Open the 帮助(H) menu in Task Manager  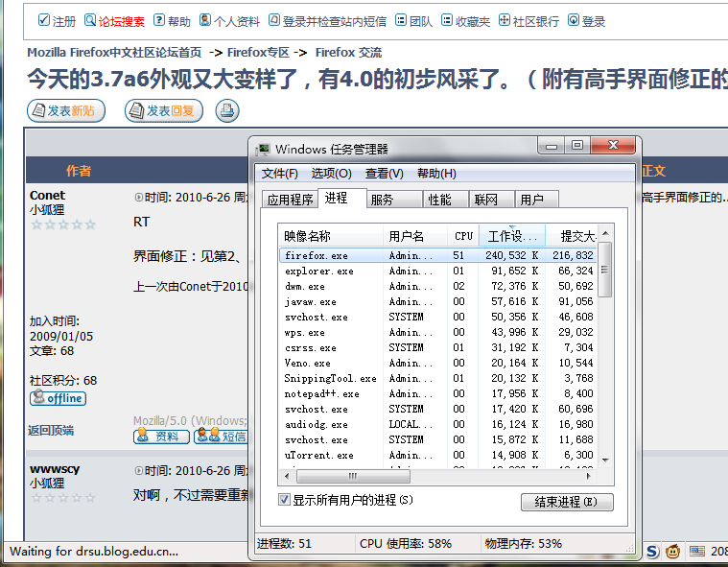coord(436,174)
